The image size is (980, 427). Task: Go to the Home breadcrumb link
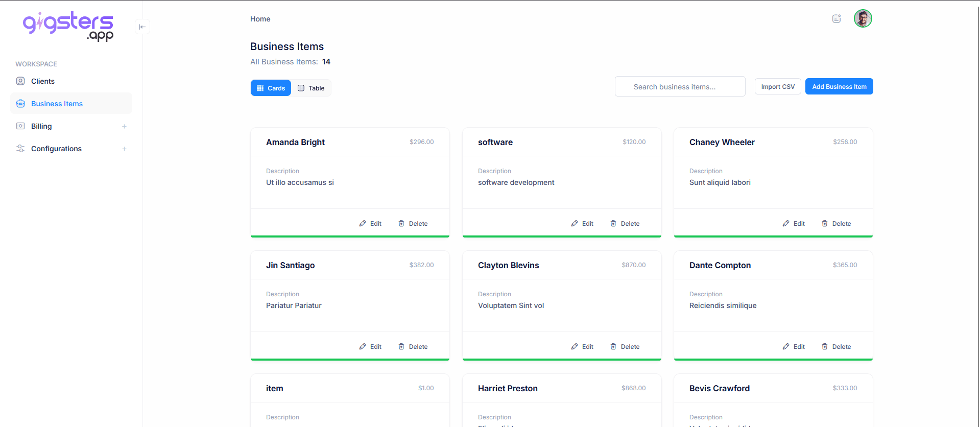coord(260,19)
